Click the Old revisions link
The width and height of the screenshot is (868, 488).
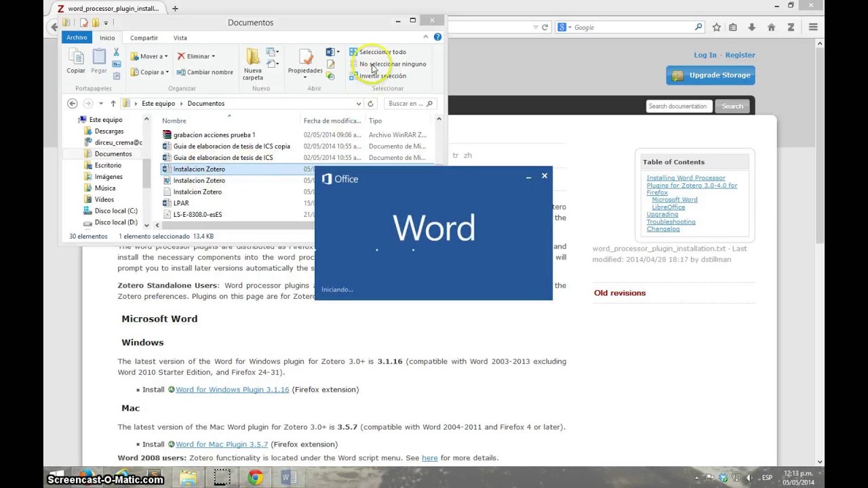[x=620, y=293]
